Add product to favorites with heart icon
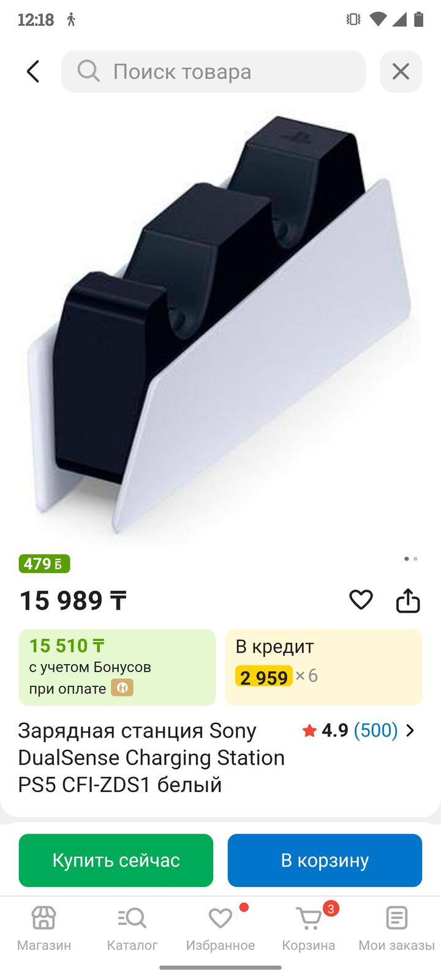The height and width of the screenshot is (980, 441). 361,600
